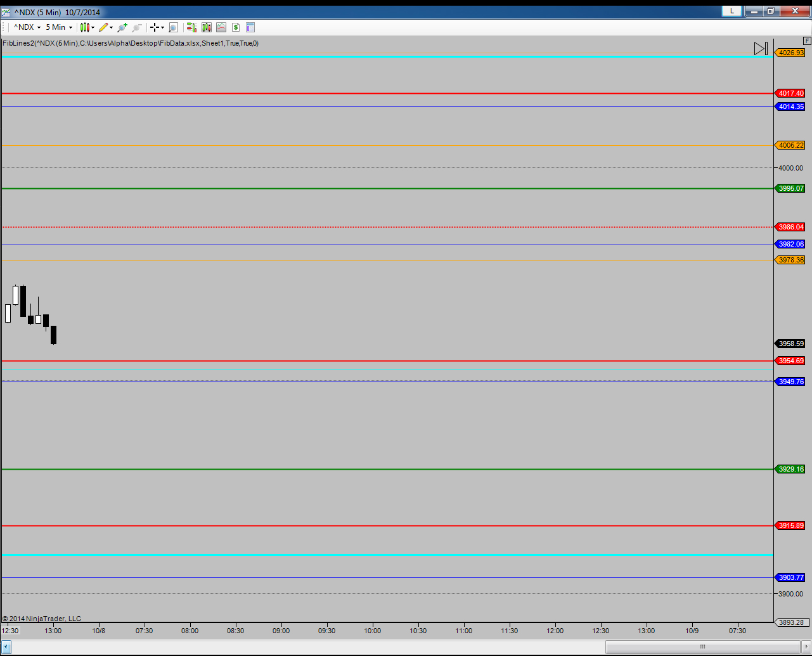Select the crosshair cursor icon
The height and width of the screenshot is (656, 812).
(x=154, y=27)
